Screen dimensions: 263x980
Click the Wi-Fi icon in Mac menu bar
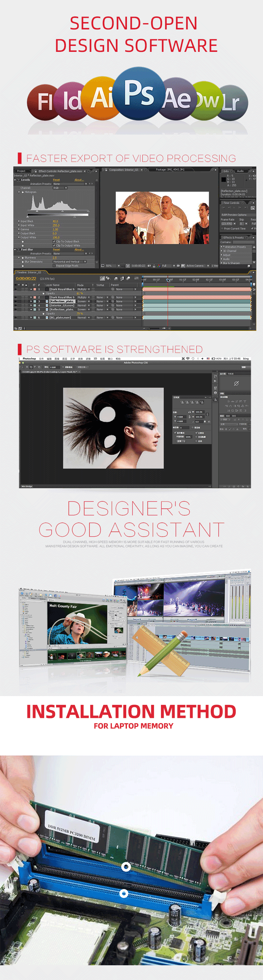click(x=188, y=359)
